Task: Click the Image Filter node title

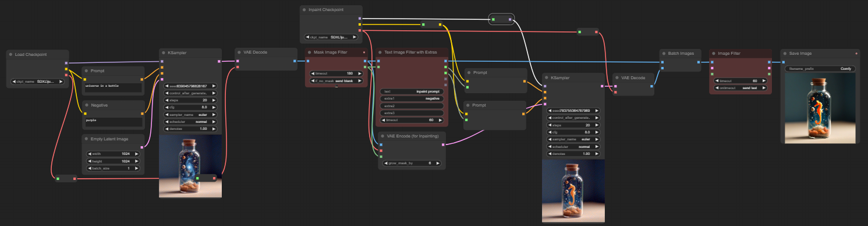Action: tap(729, 53)
